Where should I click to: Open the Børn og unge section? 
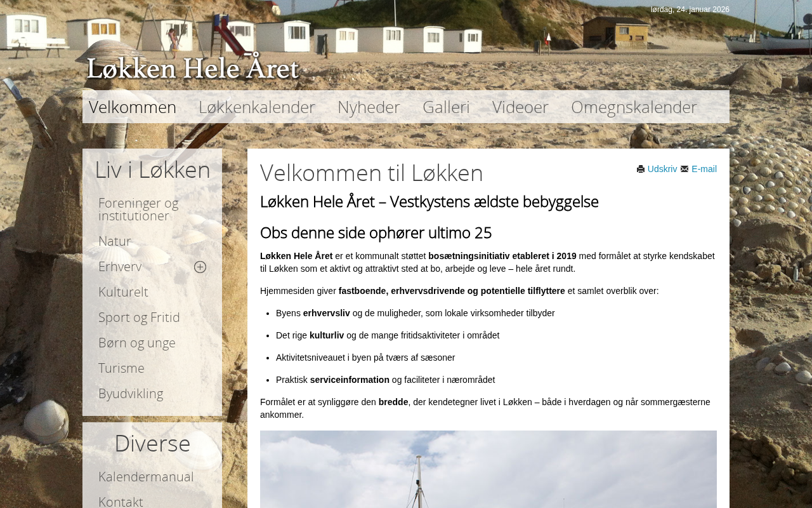(137, 343)
